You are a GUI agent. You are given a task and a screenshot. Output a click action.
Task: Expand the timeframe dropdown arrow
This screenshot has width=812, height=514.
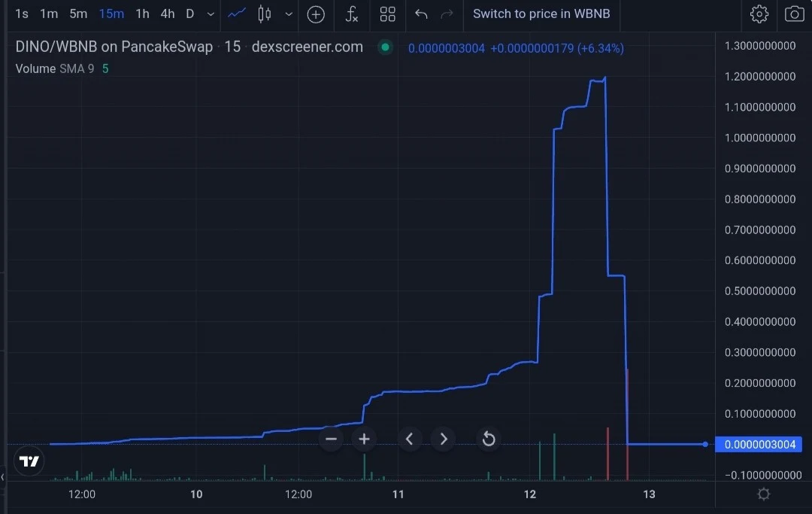tap(211, 14)
